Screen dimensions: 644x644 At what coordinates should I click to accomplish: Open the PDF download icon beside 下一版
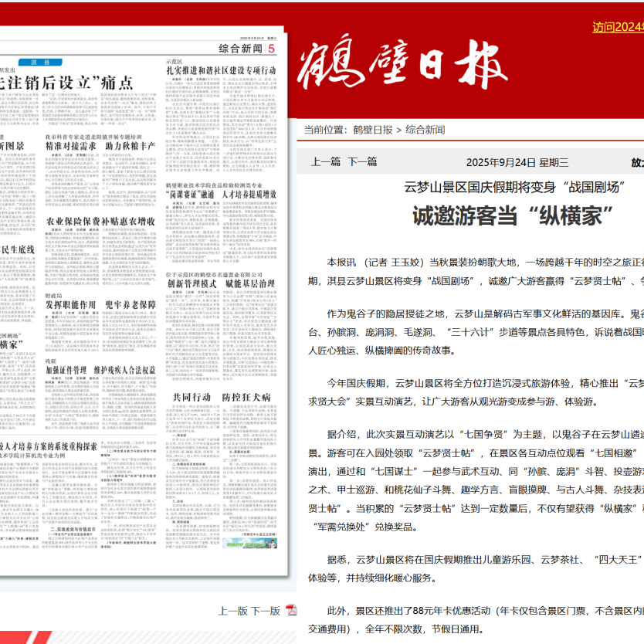coord(291,610)
